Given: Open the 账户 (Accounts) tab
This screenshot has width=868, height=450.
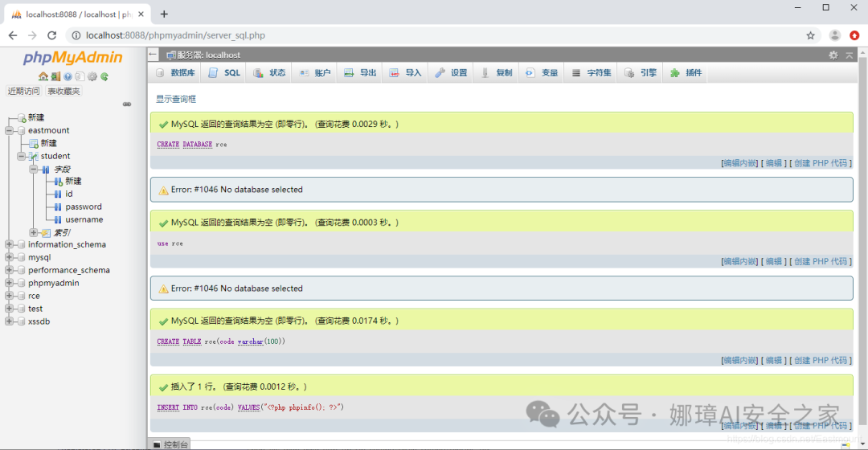Looking at the screenshot, I should [315, 73].
